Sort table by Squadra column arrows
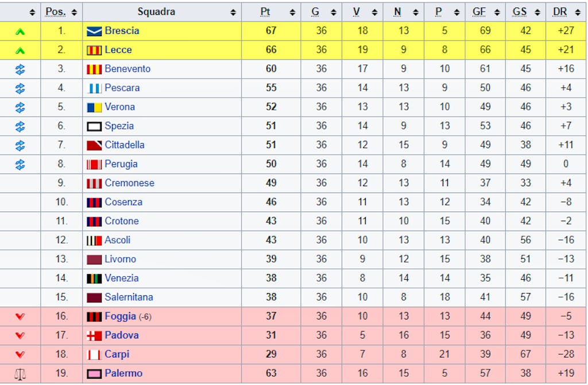The height and width of the screenshot is (385, 588). pyautogui.click(x=233, y=12)
